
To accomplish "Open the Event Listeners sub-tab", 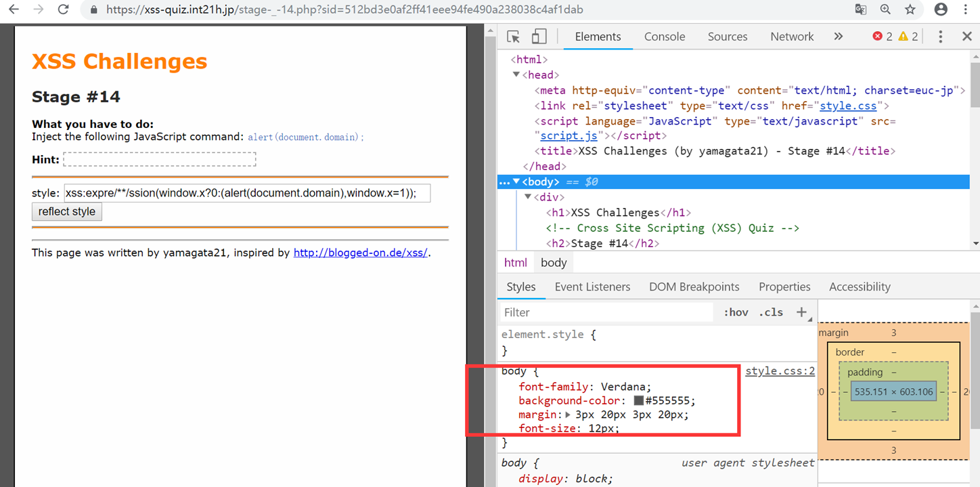I will coord(592,287).
